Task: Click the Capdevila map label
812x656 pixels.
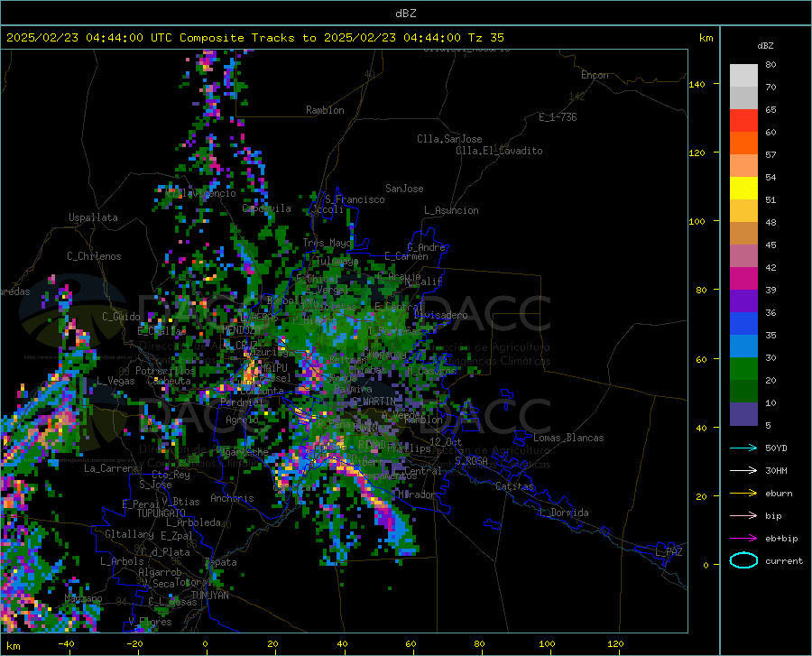Action: pos(267,208)
